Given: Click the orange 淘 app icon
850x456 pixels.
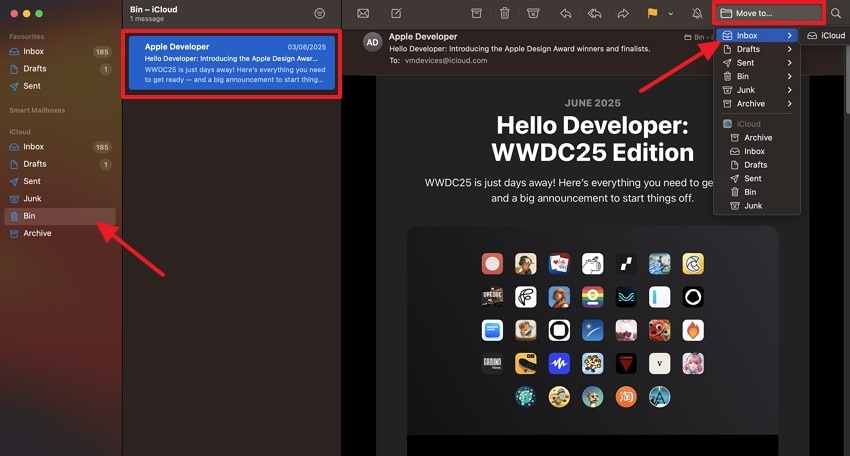Looking at the screenshot, I should [x=626, y=397].
